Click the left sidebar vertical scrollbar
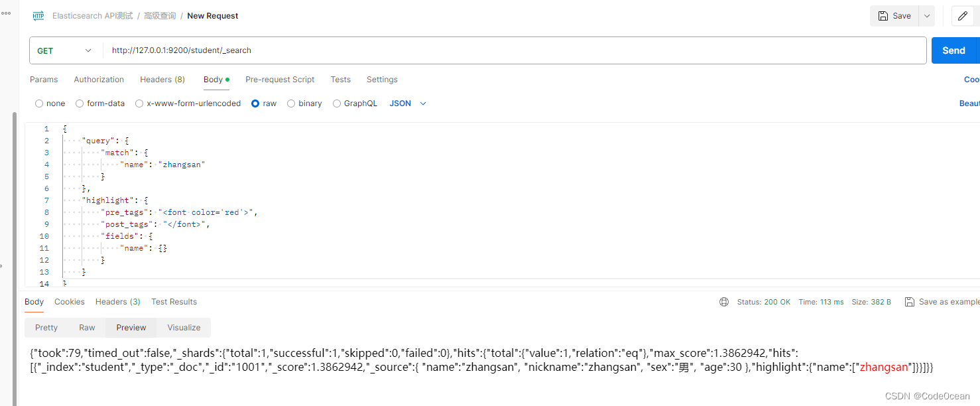Screen dimensions: 980x406 tap(15, 258)
